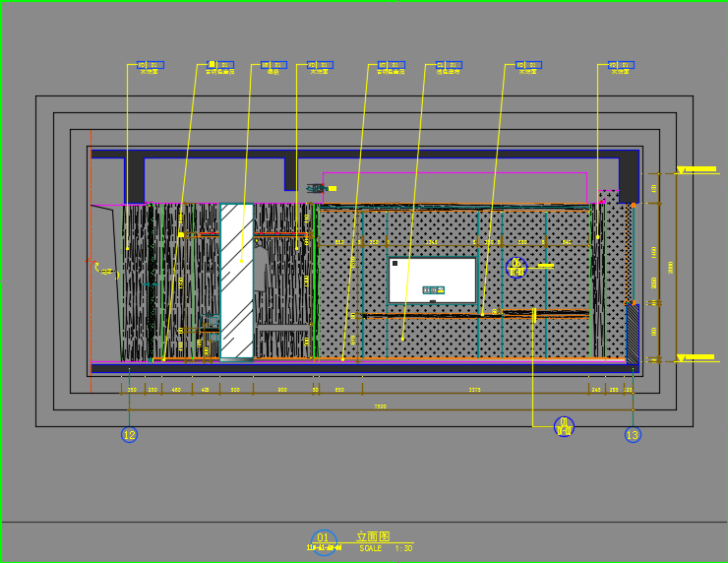Select the rightmost material tag at top
This screenshot has width=728, height=563.
pyautogui.click(x=620, y=66)
